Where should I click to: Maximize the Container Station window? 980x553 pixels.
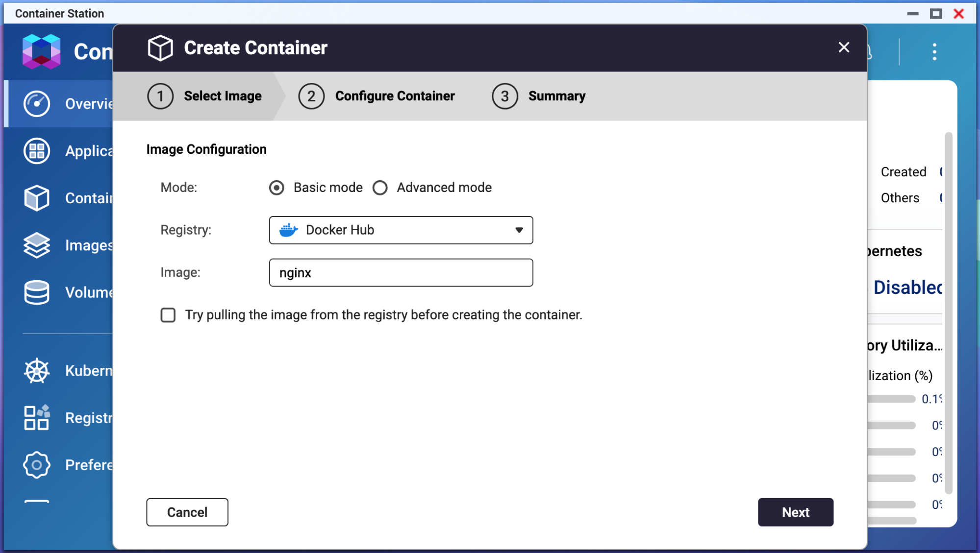click(936, 14)
